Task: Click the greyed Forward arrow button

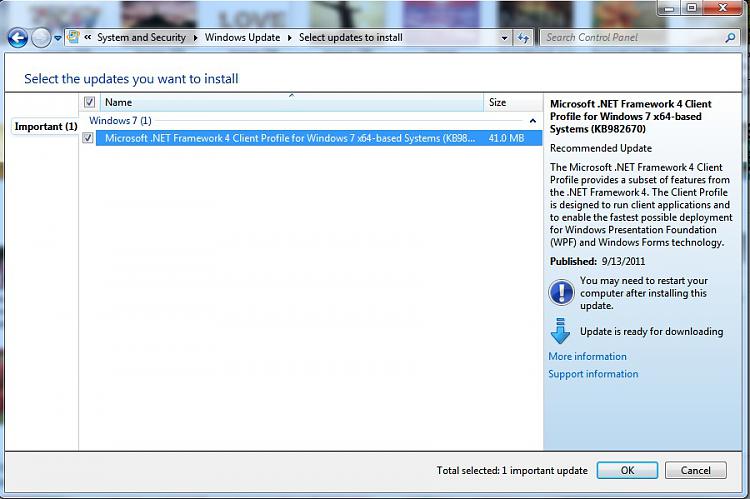Action: pos(41,38)
